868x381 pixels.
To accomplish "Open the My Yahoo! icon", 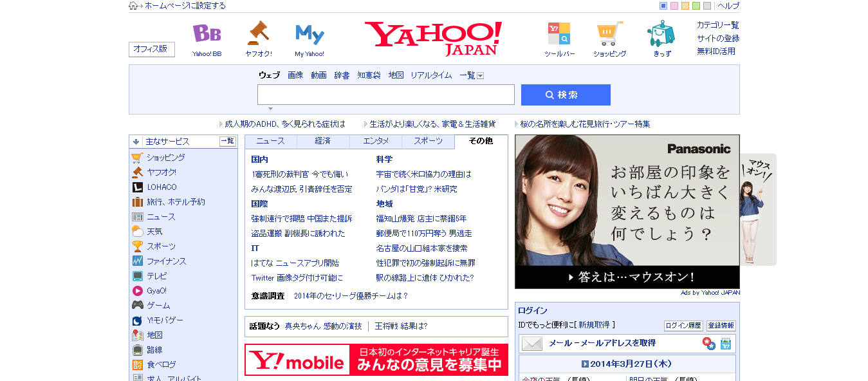I will 309,34.
